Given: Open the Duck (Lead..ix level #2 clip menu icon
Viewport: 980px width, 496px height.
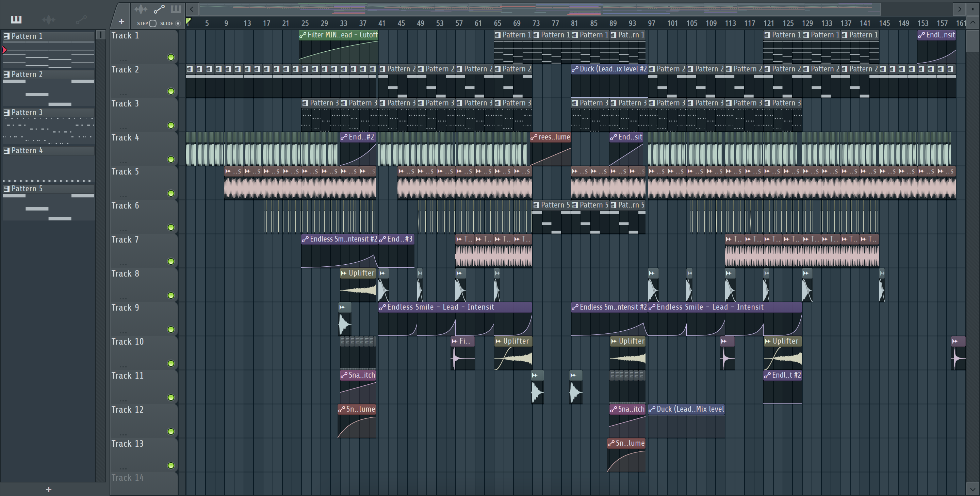Looking at the screenshot, I should [x=575, y=69].
